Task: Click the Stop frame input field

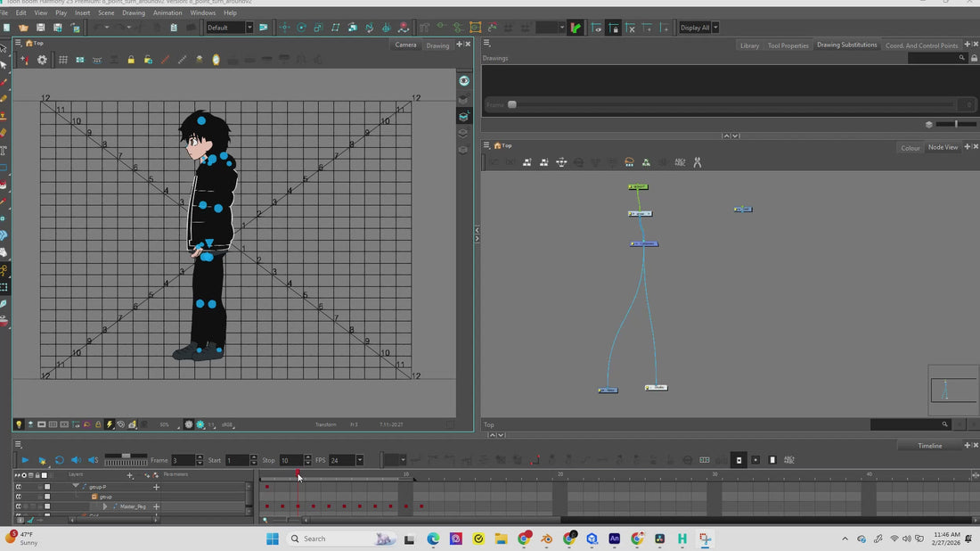Action: 290,460
